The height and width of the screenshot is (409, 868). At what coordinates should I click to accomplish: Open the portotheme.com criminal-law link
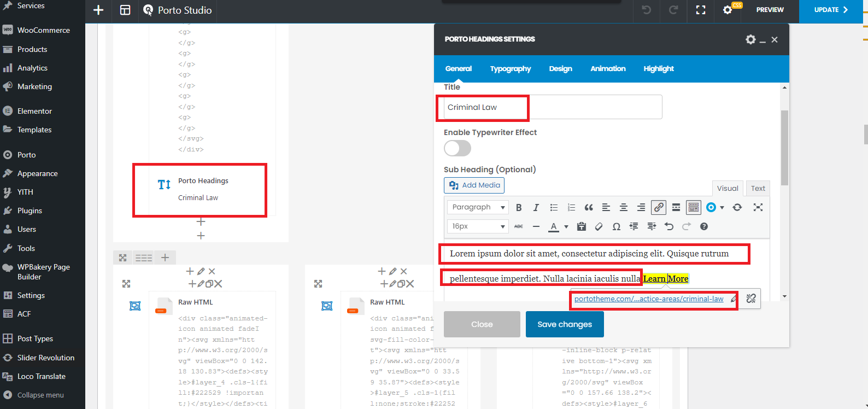pyautogui.click(x=649, y=299)
